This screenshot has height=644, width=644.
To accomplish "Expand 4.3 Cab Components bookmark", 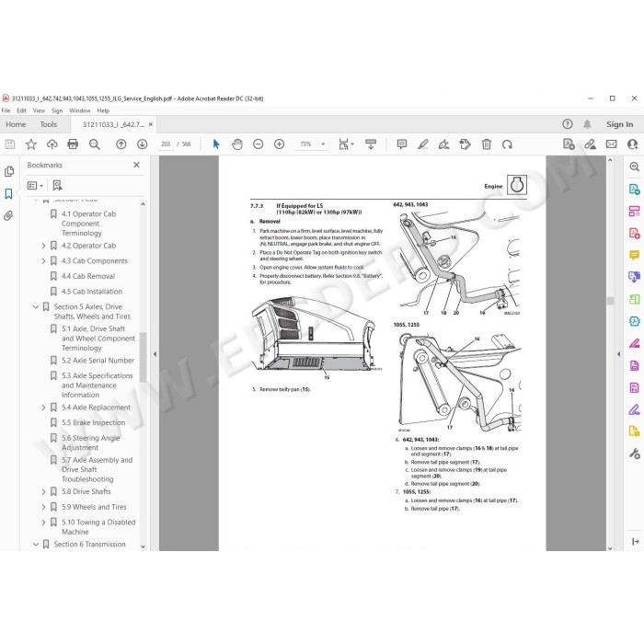I will tap(43, 260).
